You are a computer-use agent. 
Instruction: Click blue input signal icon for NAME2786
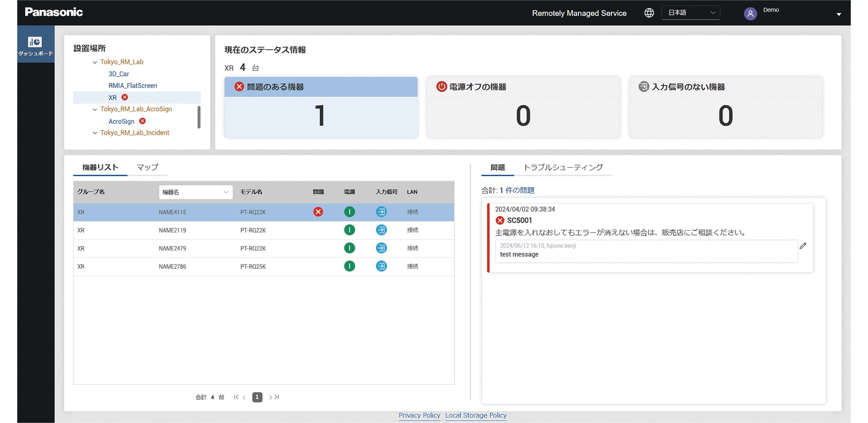pos(381,266)
